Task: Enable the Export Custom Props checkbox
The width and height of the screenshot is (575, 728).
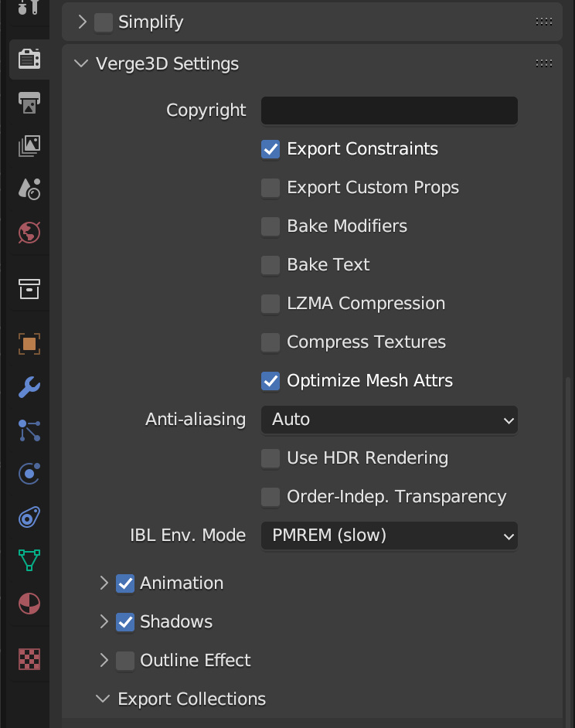Action: [270, 188]
